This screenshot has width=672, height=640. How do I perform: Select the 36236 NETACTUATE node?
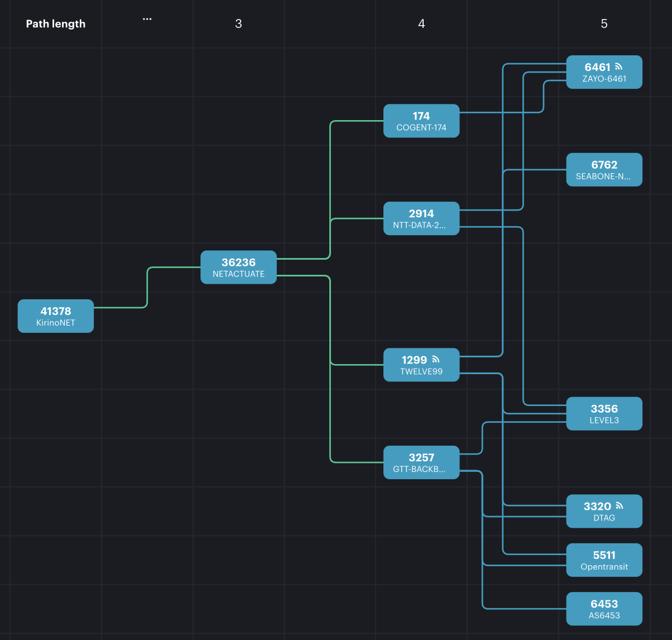[238, 267]
